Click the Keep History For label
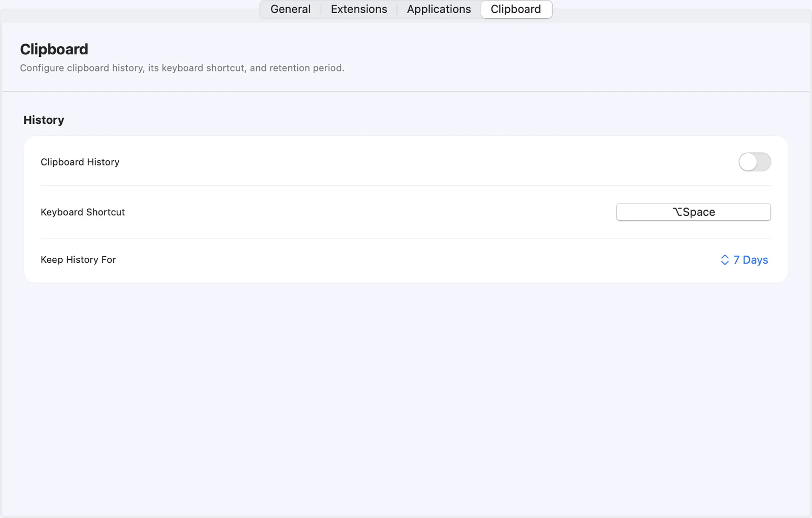 tap(78, 260)
